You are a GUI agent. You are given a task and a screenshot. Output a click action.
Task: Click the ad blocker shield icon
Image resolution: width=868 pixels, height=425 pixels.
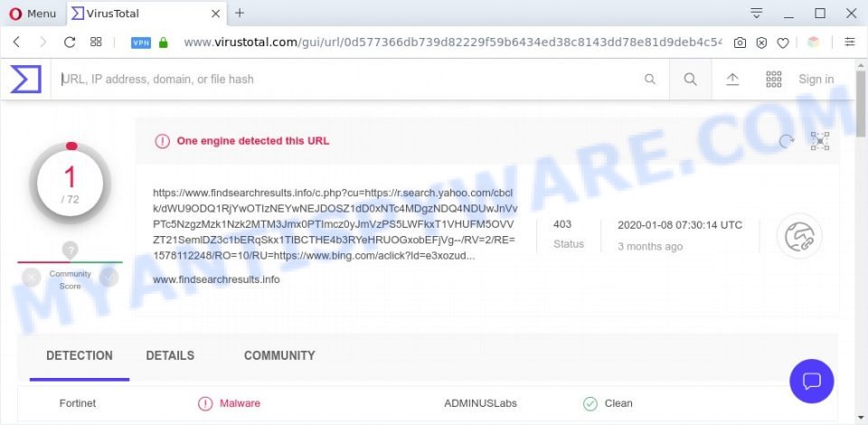[x=761, y=42]
